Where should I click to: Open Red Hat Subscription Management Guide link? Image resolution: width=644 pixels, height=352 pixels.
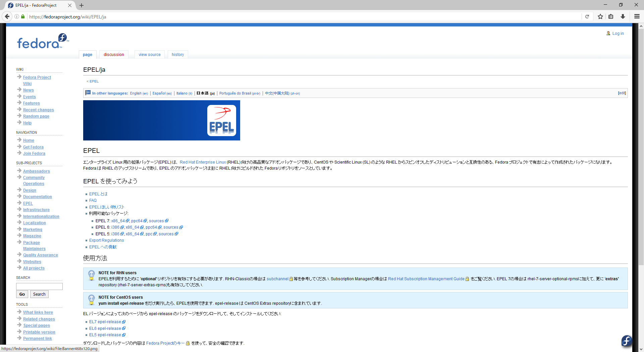tap(426, 279)
